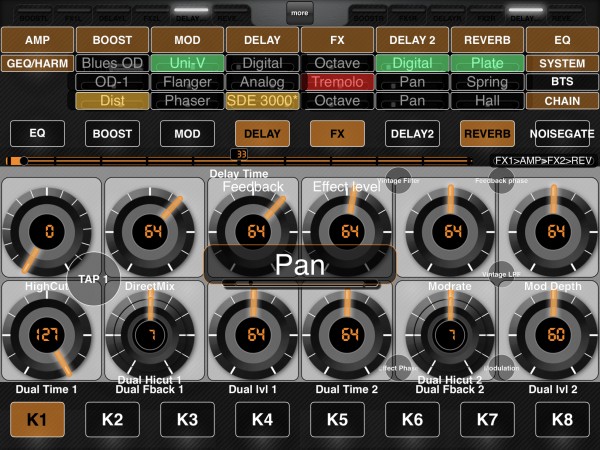Open the SYSTEM page

tap(562, 63)
